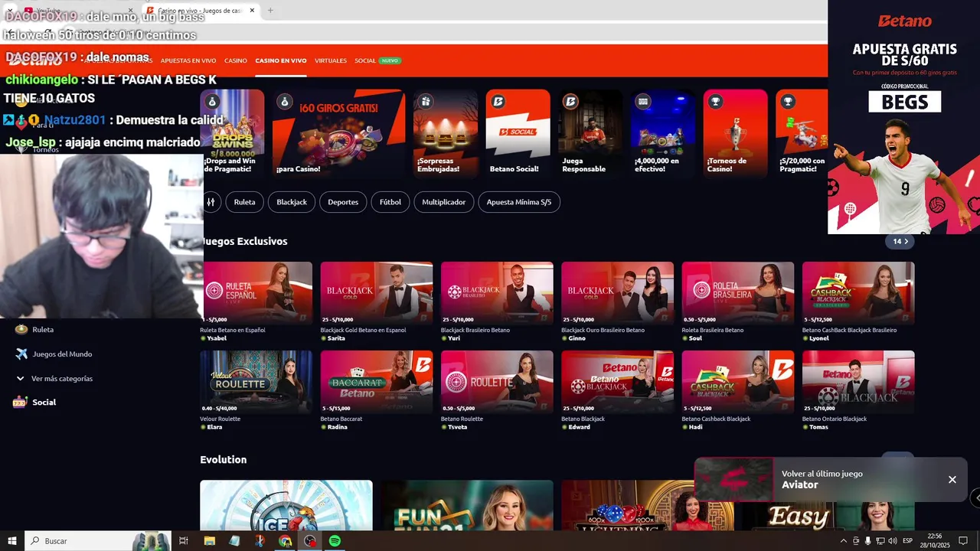Expand Juegos Exclusivos with the 14 arrow
980x551 pixels.
899,241
